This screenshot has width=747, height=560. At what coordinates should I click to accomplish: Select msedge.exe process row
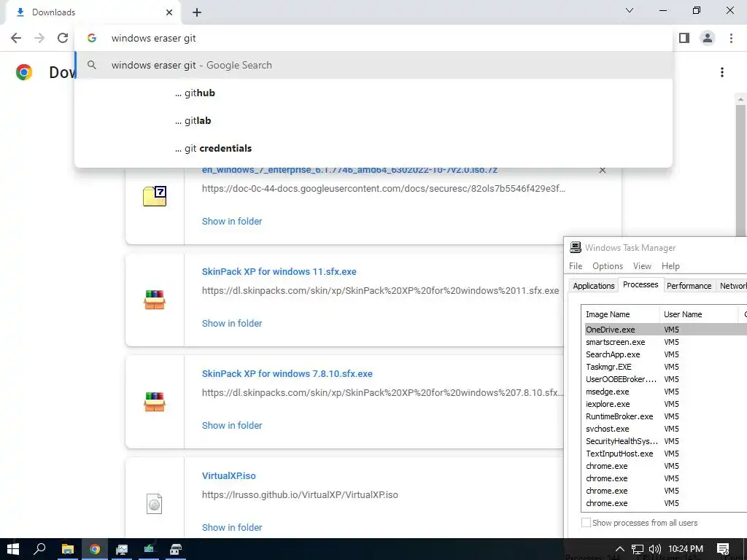[x=666, y=392]
